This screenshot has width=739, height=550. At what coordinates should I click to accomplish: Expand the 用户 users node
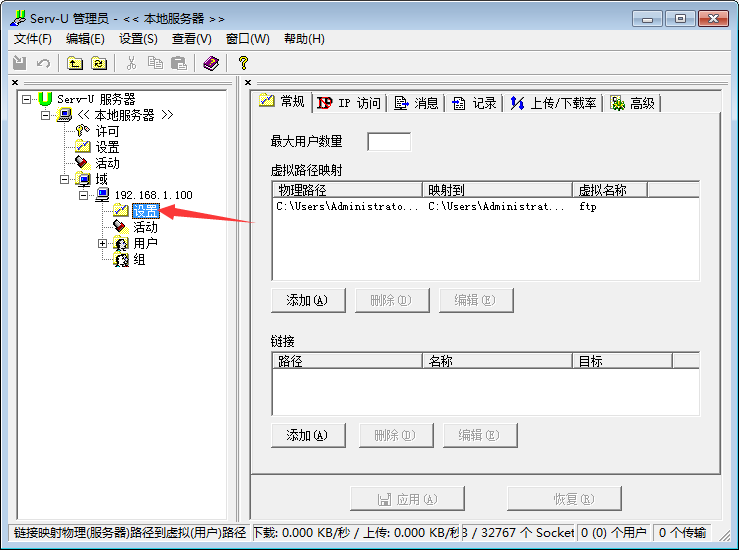pyautogui.click(x=102, y=243)
